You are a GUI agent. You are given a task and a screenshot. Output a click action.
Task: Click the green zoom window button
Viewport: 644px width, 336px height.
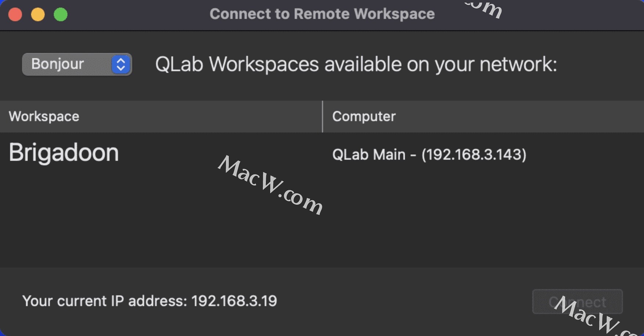tap(61, 15)
